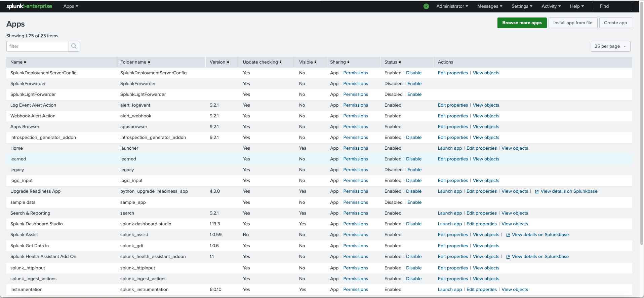Edit properties of logd_input
Screen dimensions: 644x298
coord(453,181)
